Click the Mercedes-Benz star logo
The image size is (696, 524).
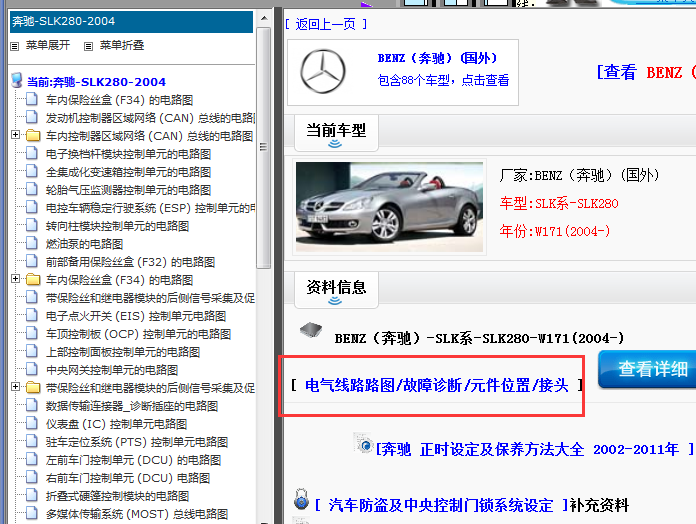point(323,71)
